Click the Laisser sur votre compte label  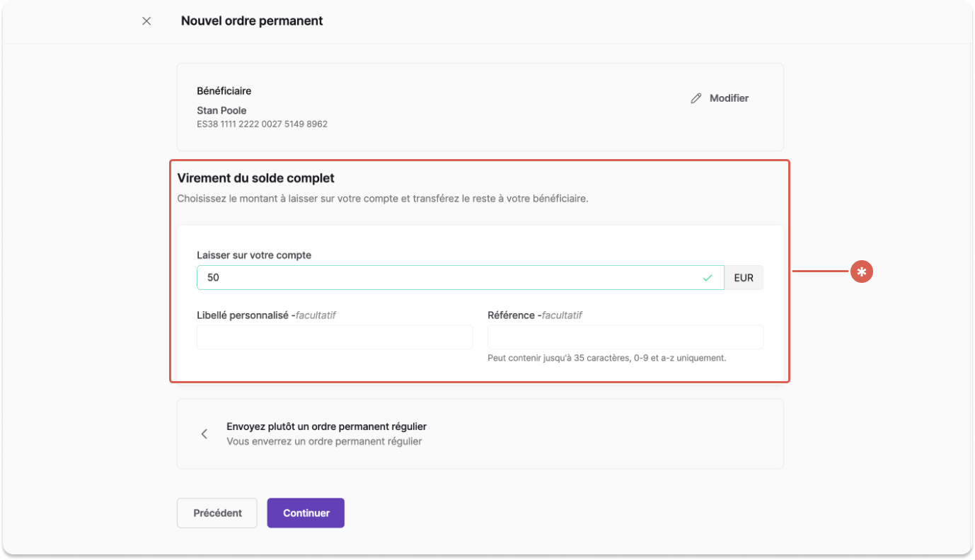tap(254, 255)
